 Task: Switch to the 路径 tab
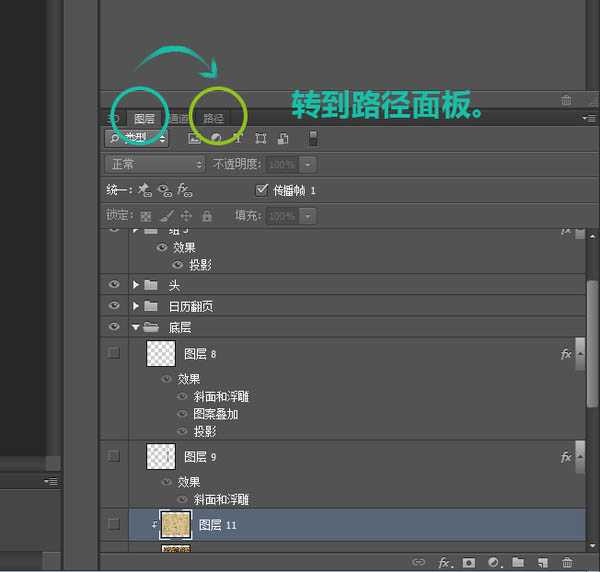coord(213,119)
